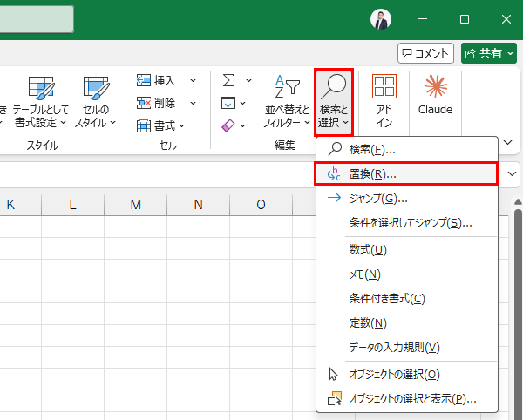Click the コメント comments button
The height and width of the screenshot is (420, 523).
click(x=425, y=53)
